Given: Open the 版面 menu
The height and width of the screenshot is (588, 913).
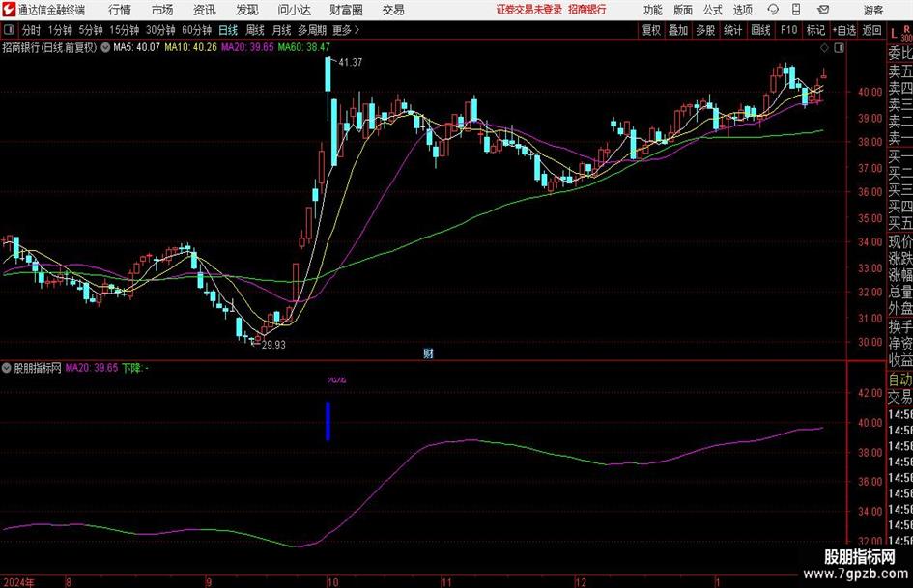Looking at the screenshot, I should point(683,10).
